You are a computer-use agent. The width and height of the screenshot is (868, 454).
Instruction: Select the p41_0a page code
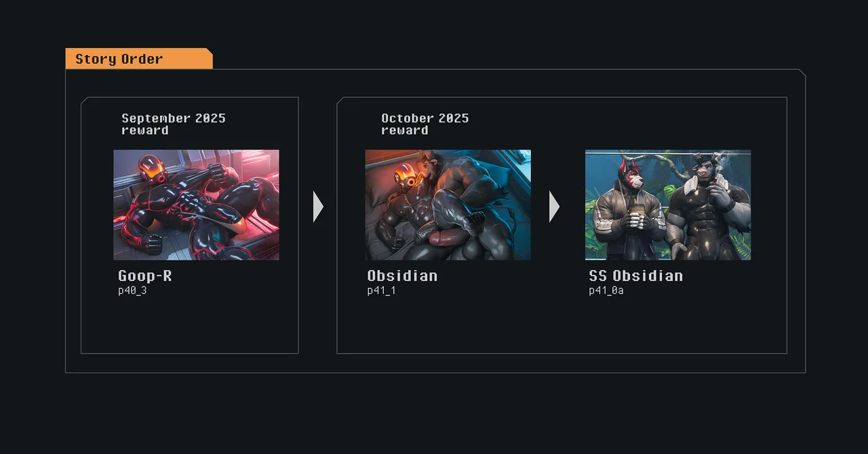click(x=606, y=291)
